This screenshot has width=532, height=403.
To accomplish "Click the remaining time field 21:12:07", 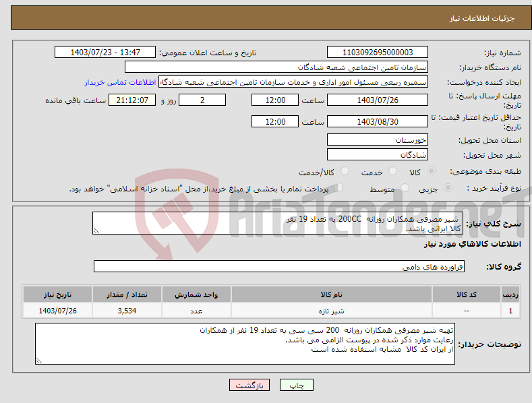I will (132, 100).
